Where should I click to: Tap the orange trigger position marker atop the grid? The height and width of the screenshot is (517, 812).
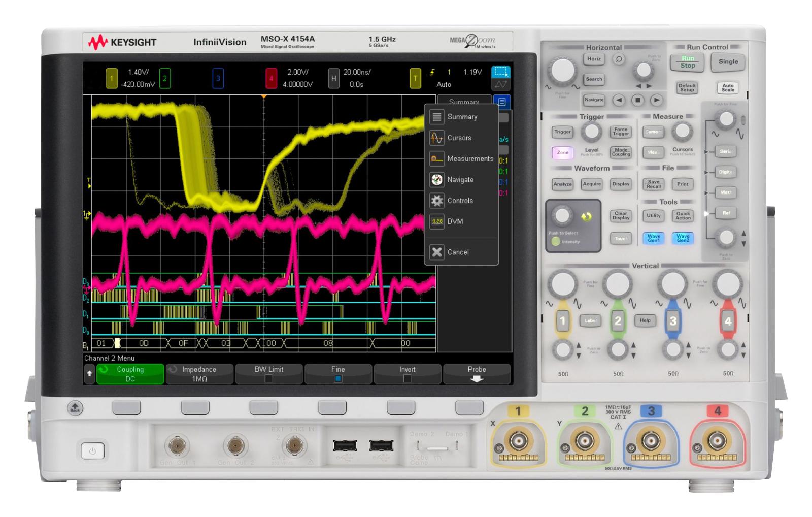(x=264, y=96)
